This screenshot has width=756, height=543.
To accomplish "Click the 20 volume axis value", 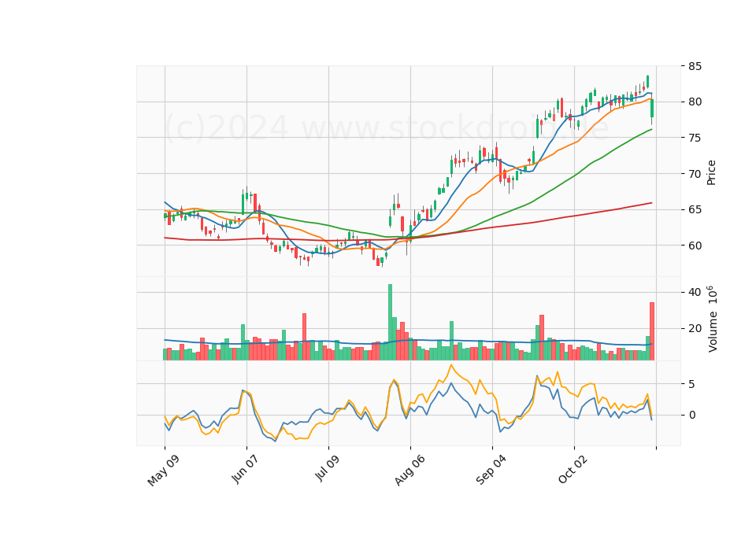I will (695, 328).
